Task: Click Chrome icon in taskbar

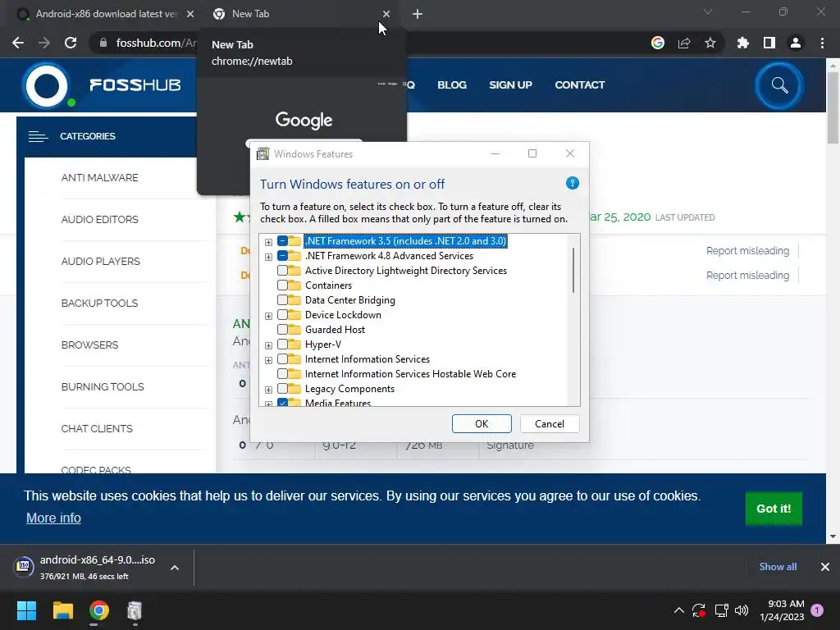Action: click(x=99, y=610)
